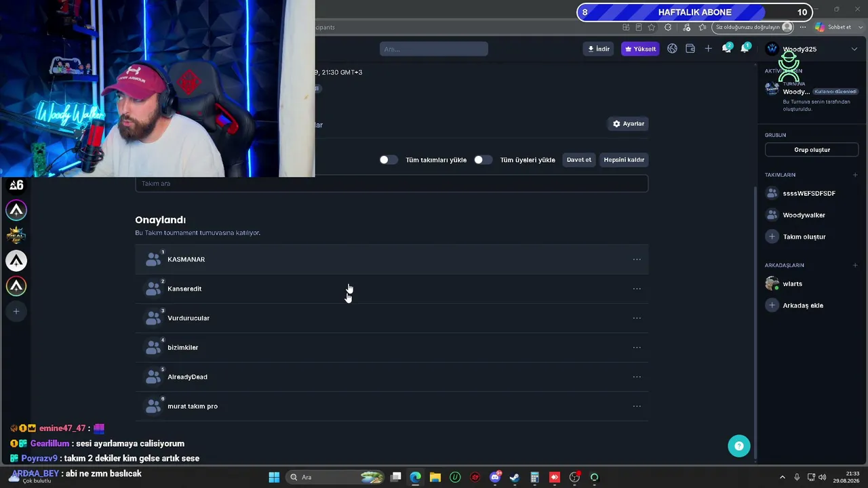868x488 pixels.
Task: Open Microsoft Edge from the taskbar
Action: point(415,477)
